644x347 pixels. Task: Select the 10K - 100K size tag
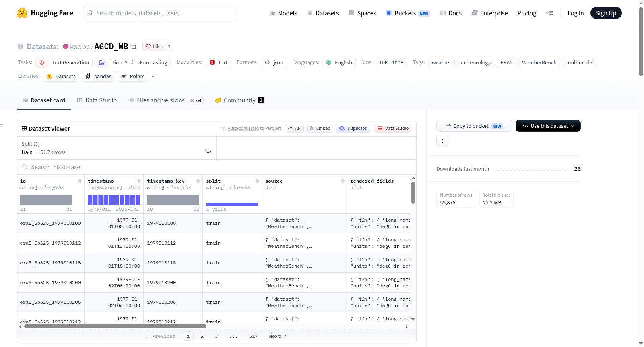tap(391, 62)
